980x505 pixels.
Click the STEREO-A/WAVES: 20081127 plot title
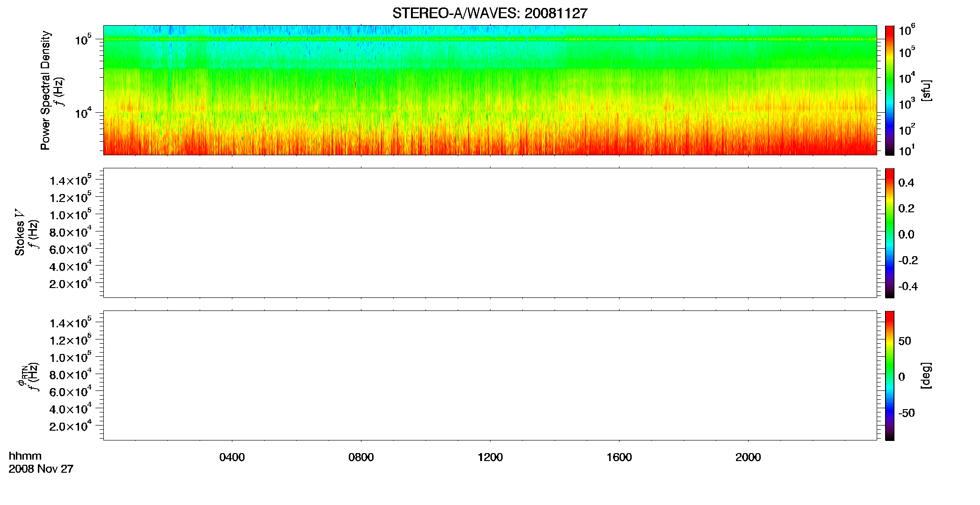tap(490, 14)
